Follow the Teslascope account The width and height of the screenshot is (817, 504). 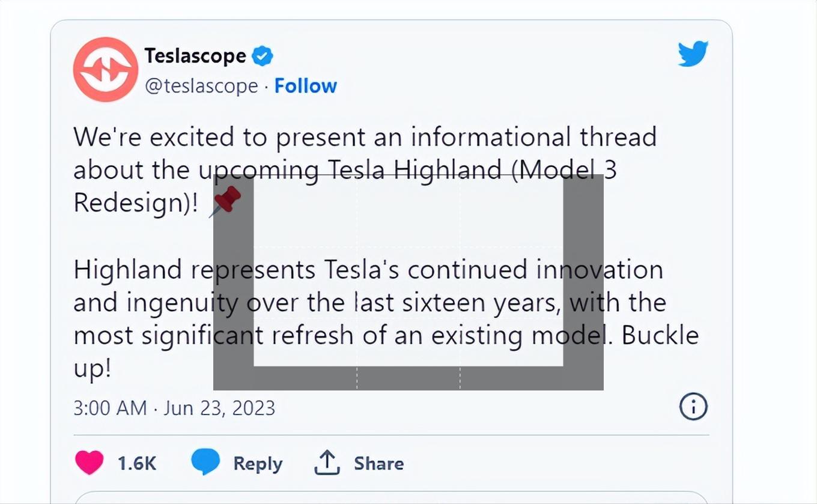(x=306, y=86)
